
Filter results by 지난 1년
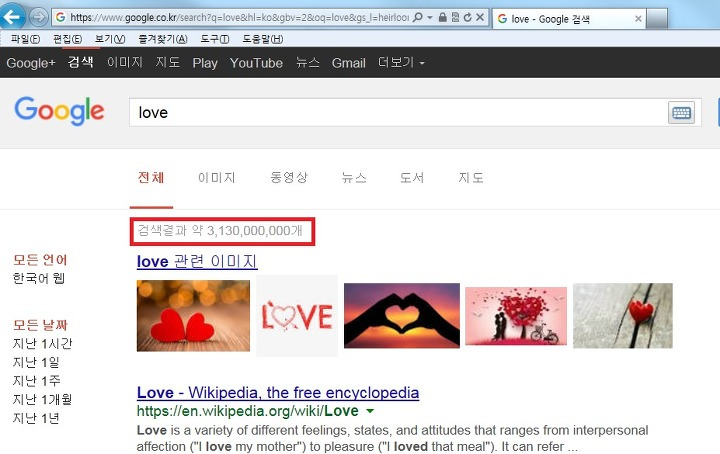click(x=36, y=418)
